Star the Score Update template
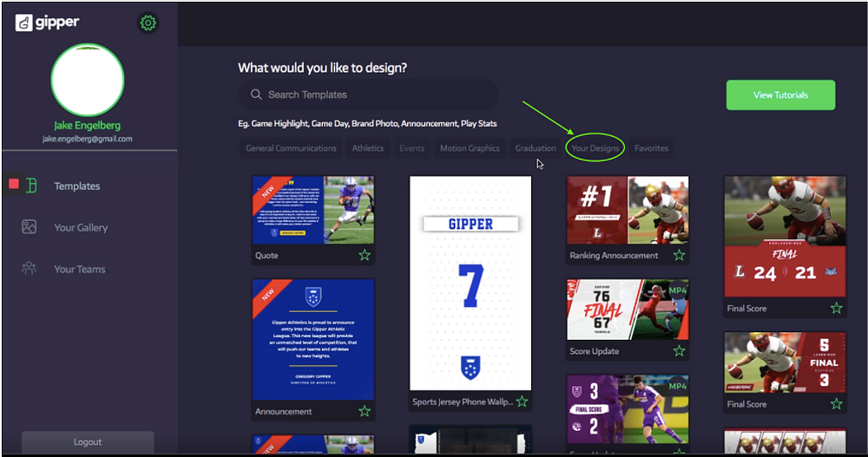This screenshot has height=457, width=868. (x=680, y=351)
